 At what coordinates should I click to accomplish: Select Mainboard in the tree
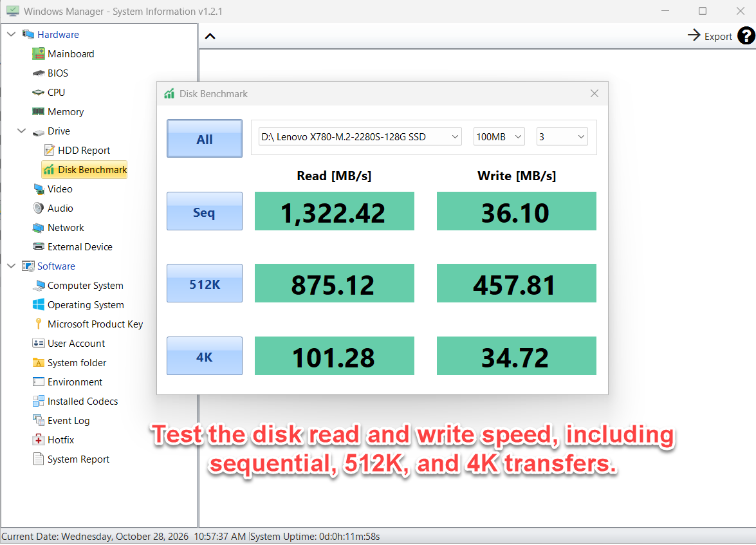click(x=71, y=53)
